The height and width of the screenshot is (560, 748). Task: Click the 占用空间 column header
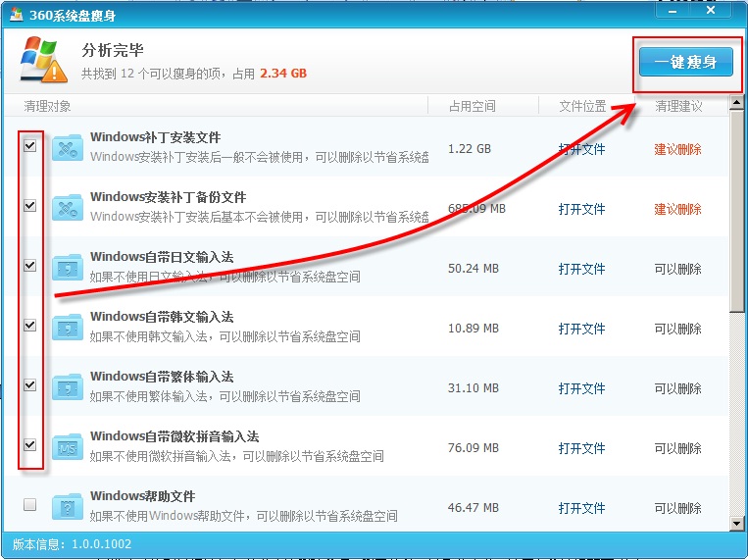click(x=473, y=106)
